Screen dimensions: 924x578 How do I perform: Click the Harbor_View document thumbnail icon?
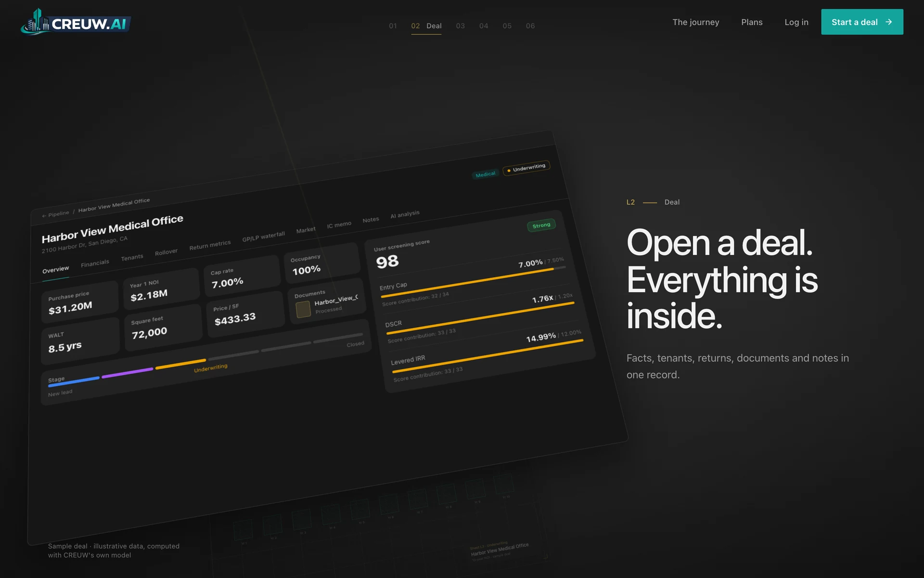303,309
